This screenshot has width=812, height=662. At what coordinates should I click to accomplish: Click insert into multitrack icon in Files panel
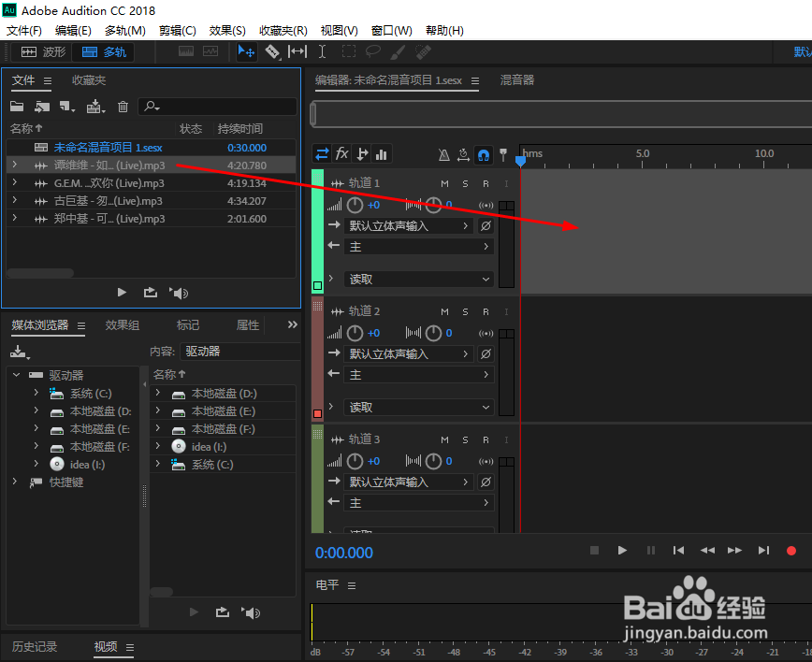[95, 107]
